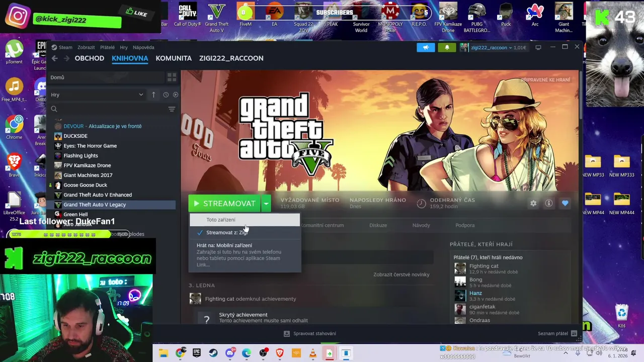Screen dimensions: 644x362
Task: Open Epic Games from the taskbar
Action: click(x=197, y=353)
